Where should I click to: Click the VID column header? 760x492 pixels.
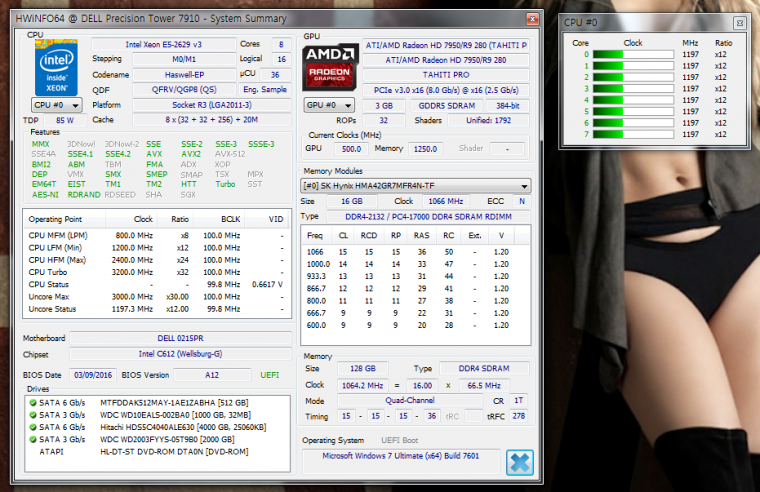coord(267,219)
